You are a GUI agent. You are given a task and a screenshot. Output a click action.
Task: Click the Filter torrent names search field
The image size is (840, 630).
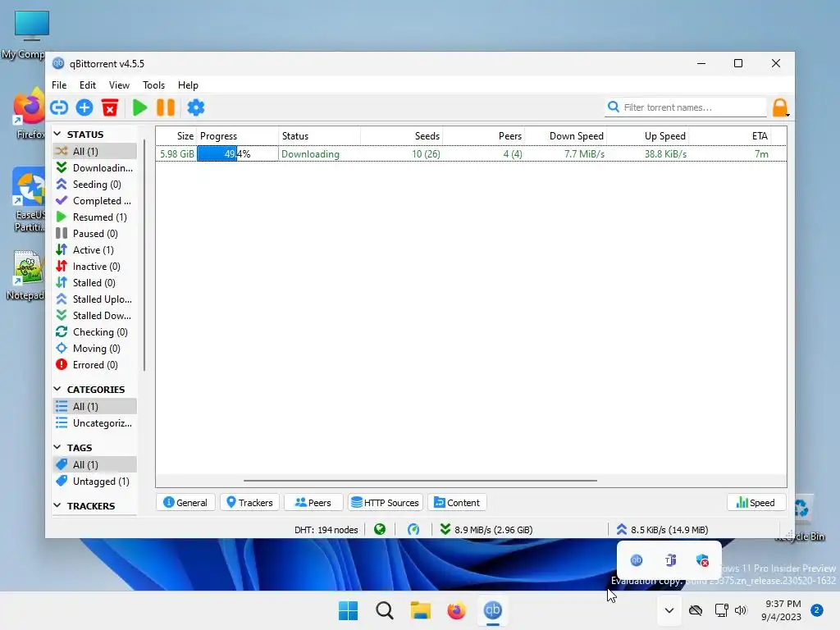[686, 107]
